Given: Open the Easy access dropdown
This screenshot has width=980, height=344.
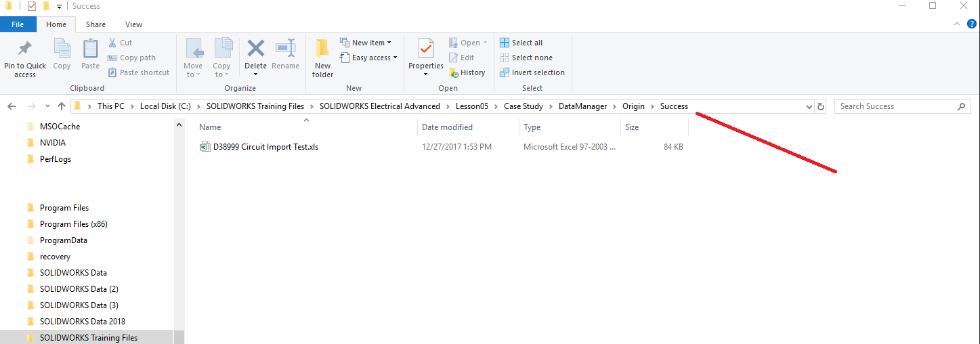Looking at the screenshot, I should 368,58.
